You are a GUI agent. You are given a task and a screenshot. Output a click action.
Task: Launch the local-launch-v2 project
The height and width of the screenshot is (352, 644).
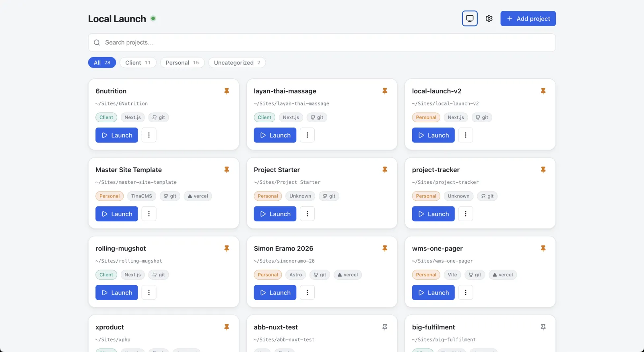pyautogui.click(x=433, y=135)
